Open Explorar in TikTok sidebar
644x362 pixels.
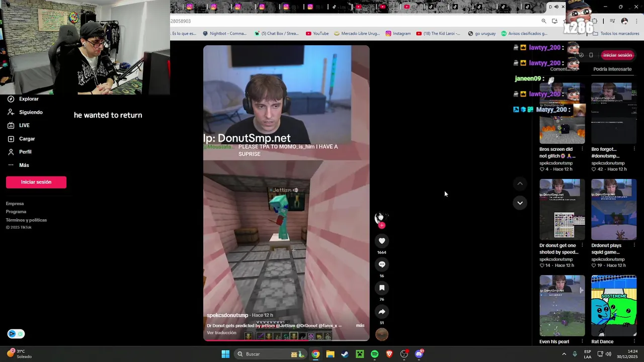pos(23,99)
